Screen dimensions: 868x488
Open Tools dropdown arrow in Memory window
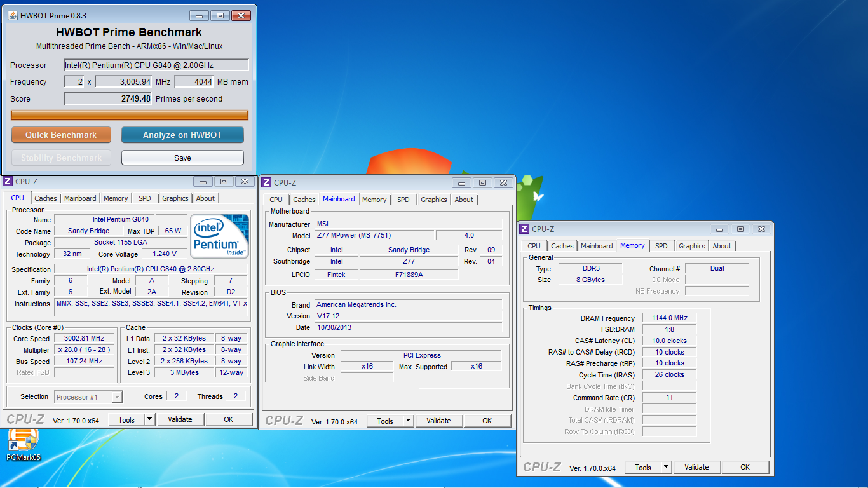click(666, 467)
